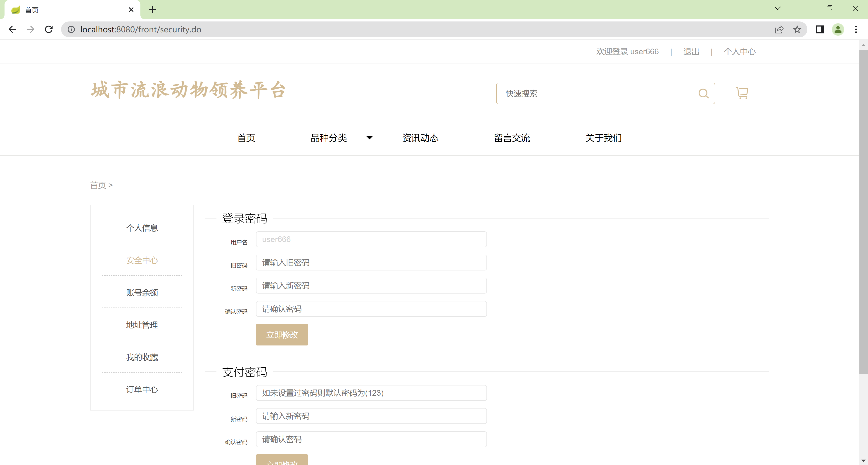
Task: Open browser side panel icon
Action: (x=819, y=29)
